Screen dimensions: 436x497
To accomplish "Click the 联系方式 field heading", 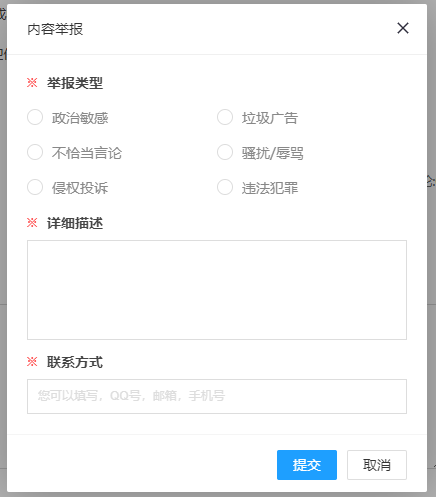I will pyautogui.click(x=75, y=362).
